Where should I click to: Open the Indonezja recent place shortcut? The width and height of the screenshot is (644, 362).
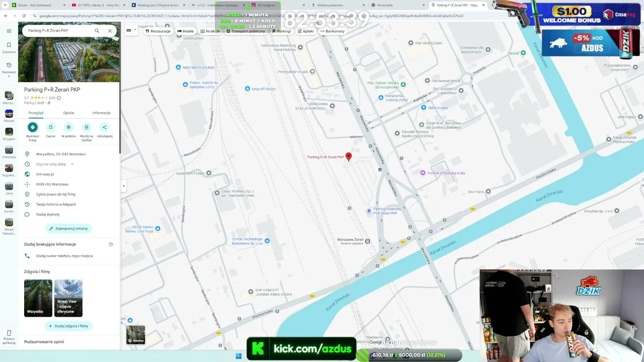click(x=9, y=152)
